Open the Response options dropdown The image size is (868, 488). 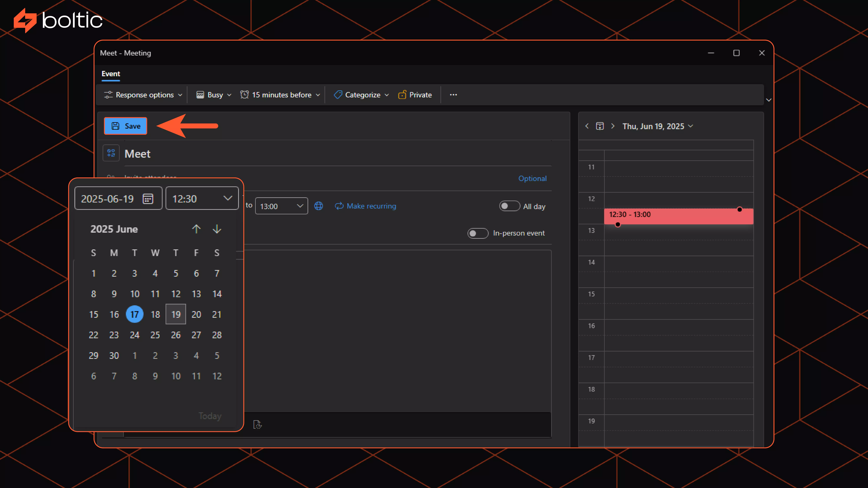(x=143, y=95)
